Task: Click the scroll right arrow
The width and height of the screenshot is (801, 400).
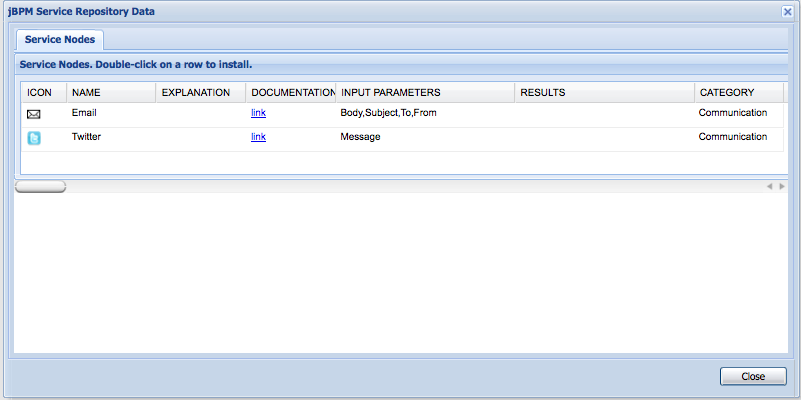Action: coord(782,186)
